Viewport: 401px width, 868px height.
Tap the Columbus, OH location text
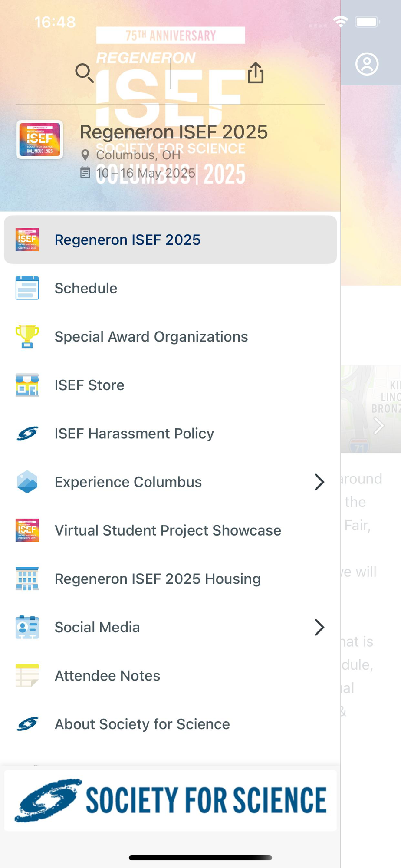point(138,155)
